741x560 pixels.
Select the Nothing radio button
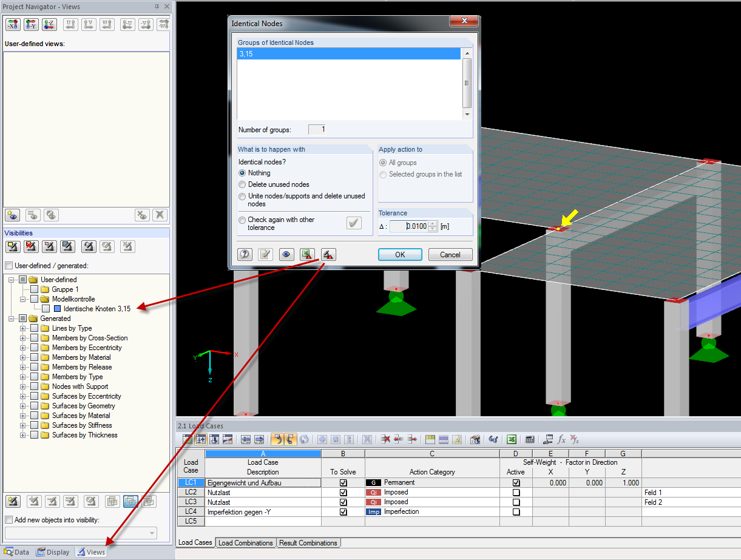[x=243, y=173]
